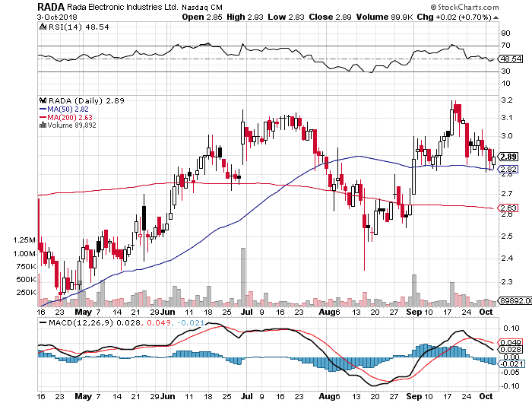Click the 48.54 RSI axis marker
Image resolution: width=532 pixels, height=403 pixels.
[510, 59]
